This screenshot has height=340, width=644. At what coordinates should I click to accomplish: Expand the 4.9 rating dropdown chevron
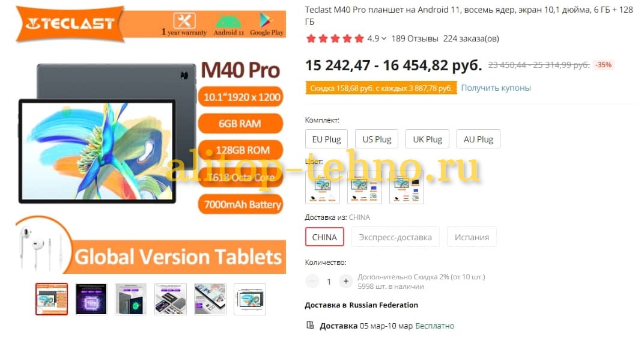(384, 38)
